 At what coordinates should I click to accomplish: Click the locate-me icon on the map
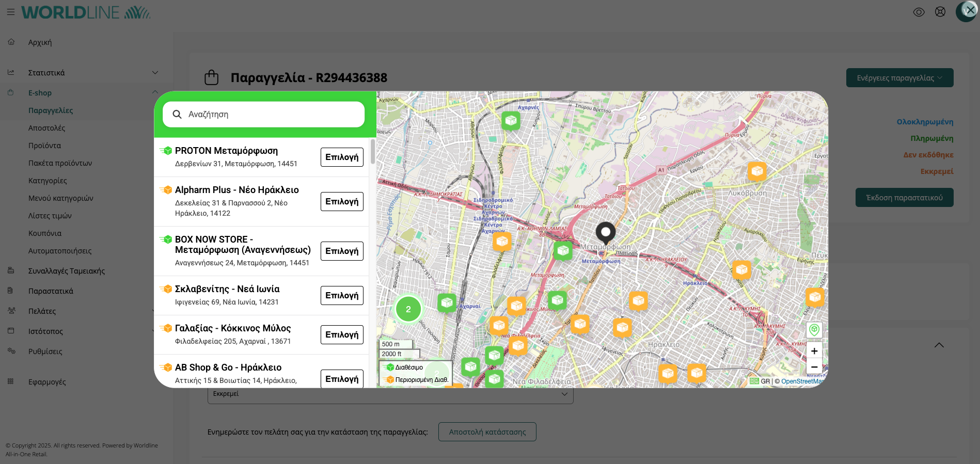[814, 330]
